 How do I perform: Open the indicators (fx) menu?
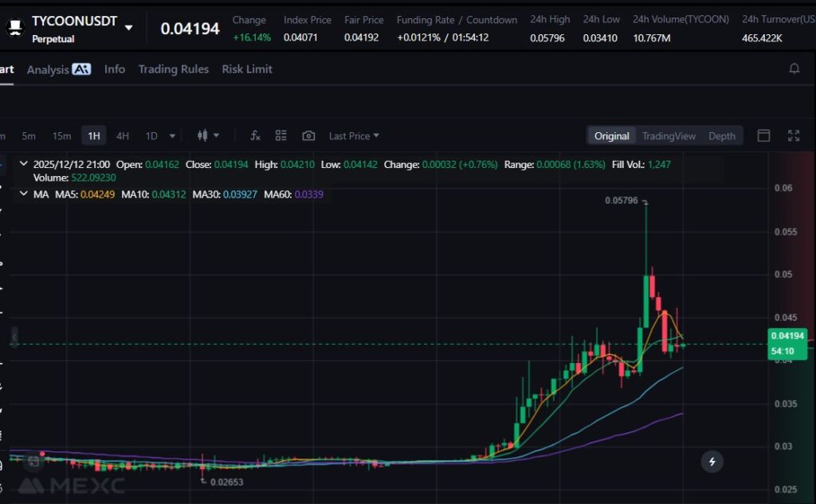255,136
